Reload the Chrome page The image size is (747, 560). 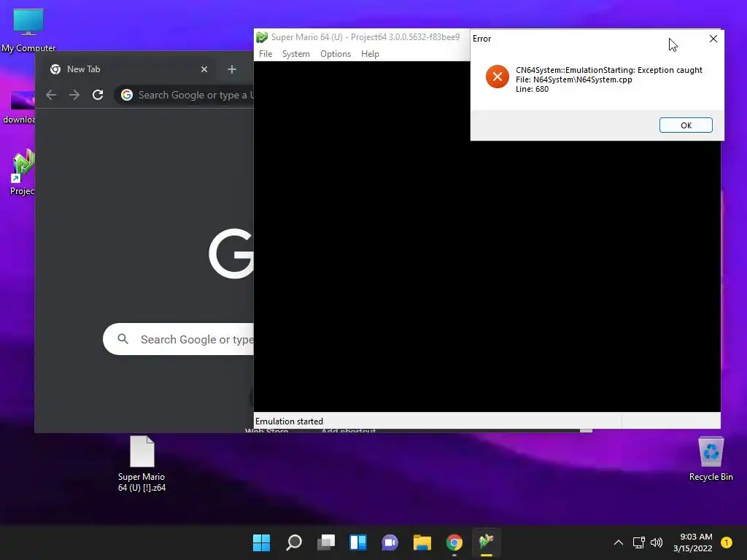click(x=98, y=95)
